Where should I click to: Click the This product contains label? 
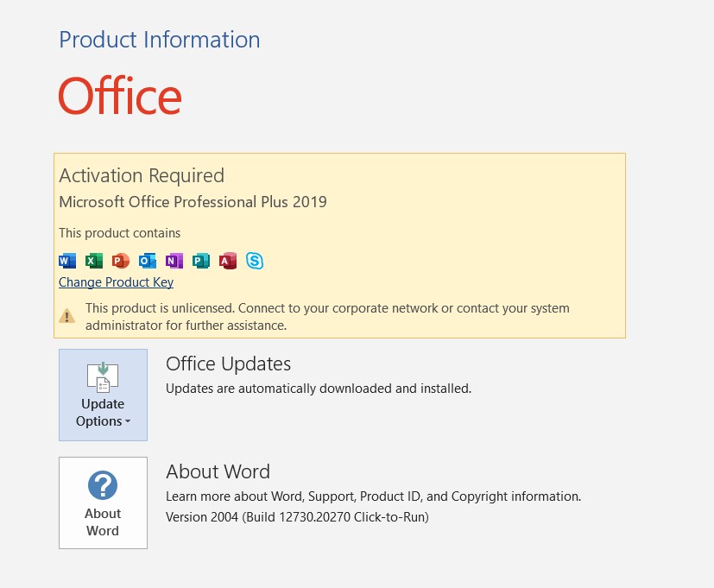tap(120, 233)
